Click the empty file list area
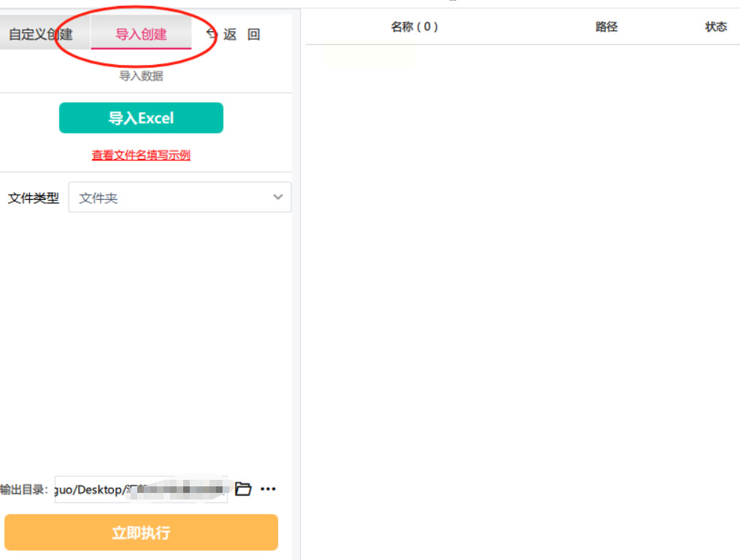This screenshot has width=740, height=560. (x=522, y=292)
